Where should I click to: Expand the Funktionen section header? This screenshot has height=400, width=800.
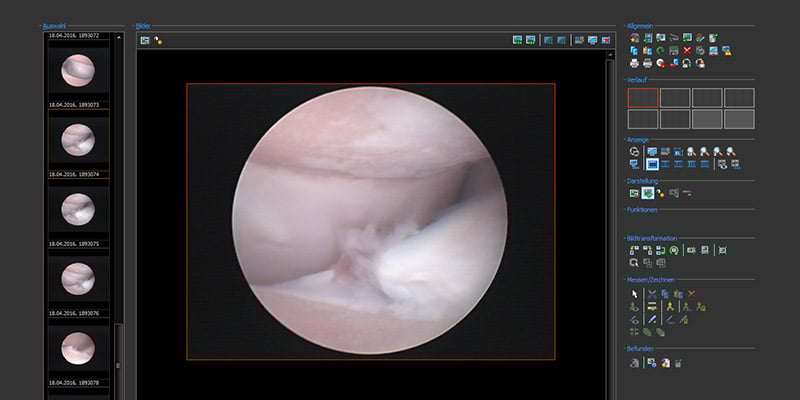pyautogui.click(x=641, y=210)
